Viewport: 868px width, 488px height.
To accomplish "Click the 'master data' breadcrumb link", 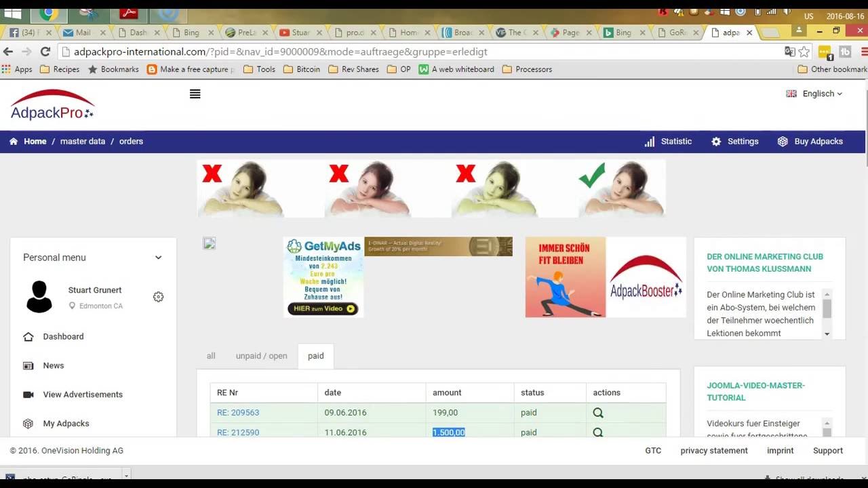I will (83, 142).
